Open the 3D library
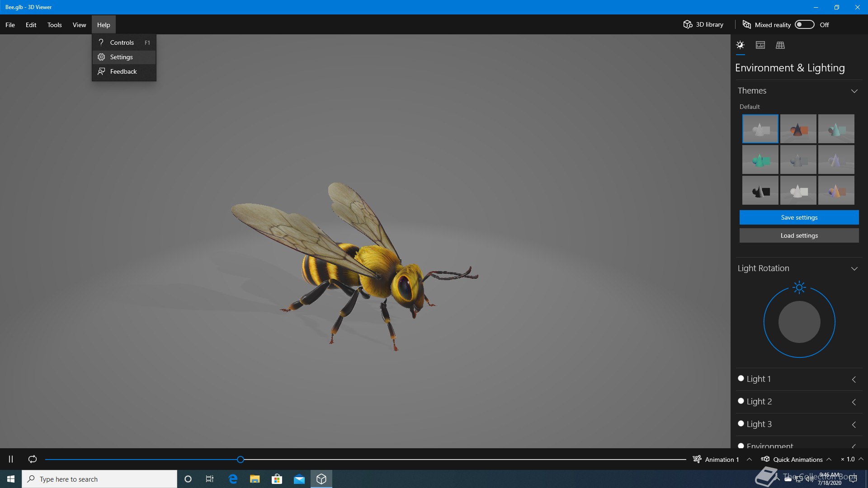This screenshot has width=868, height=488. click(703, 24)
